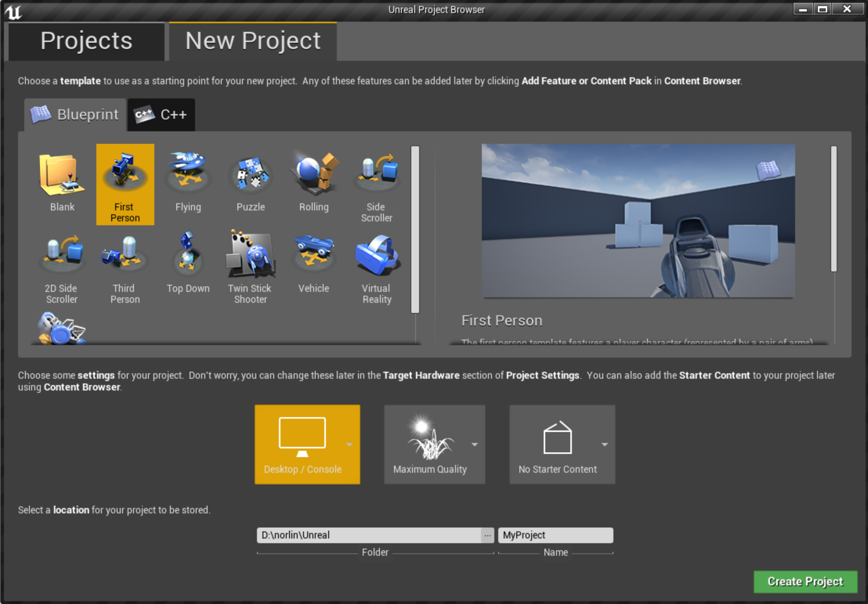The image size is (868, 604).
Task: Choose the Vehicle template
Action: (x=314, y=266)
